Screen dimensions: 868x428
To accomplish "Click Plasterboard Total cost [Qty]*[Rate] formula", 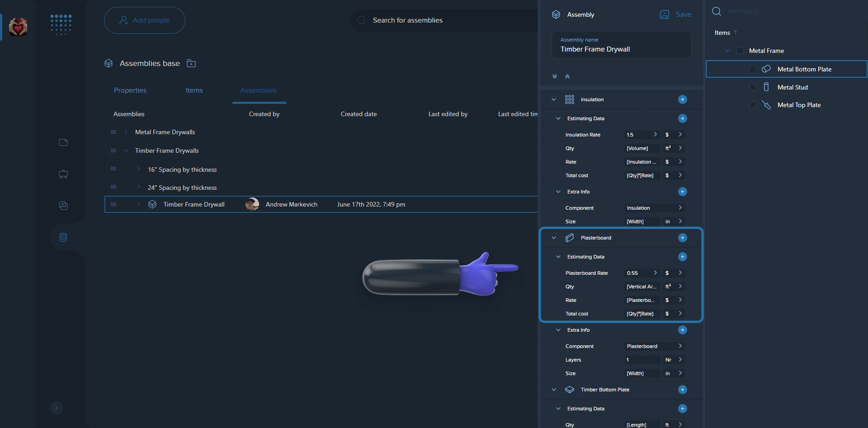I will click(x=642, y=314).
